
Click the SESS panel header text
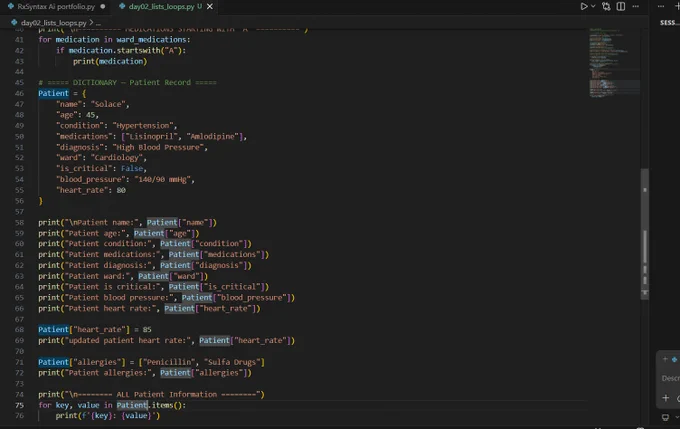[669, 23]
